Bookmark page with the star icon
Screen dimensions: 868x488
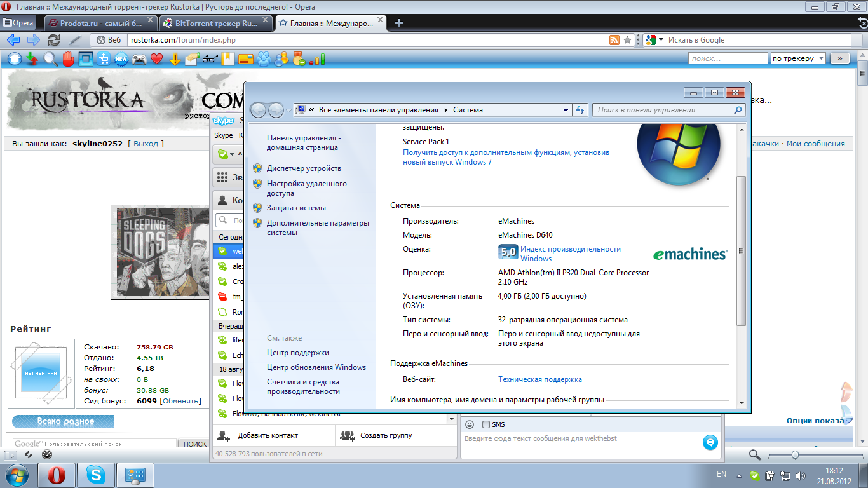pyautogui.click(x=628, y=40)
